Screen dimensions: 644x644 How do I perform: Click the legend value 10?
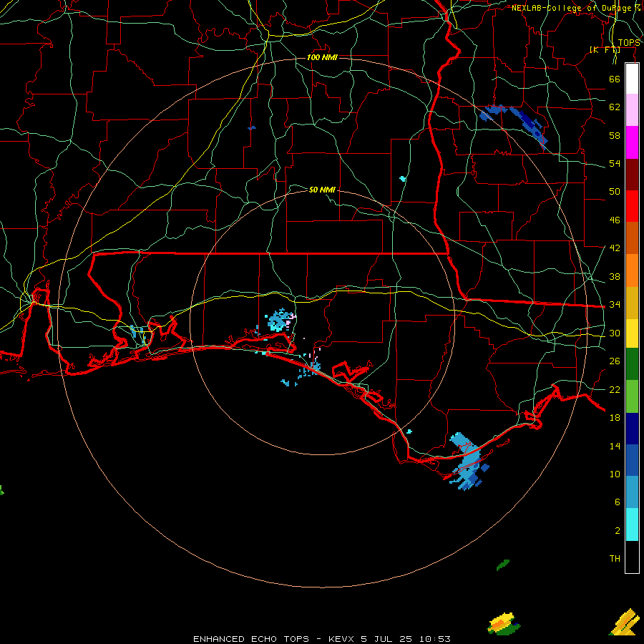pyautogui.click(x=615, y=474)
